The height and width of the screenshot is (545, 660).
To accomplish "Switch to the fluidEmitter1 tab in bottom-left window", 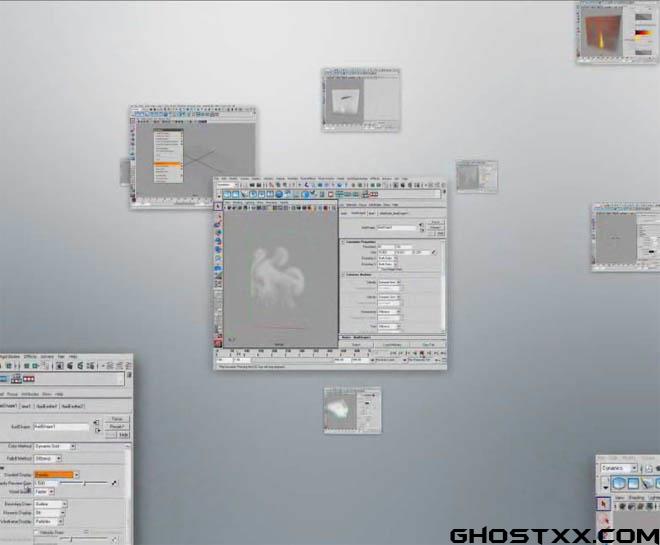I will tap(46, 406).
